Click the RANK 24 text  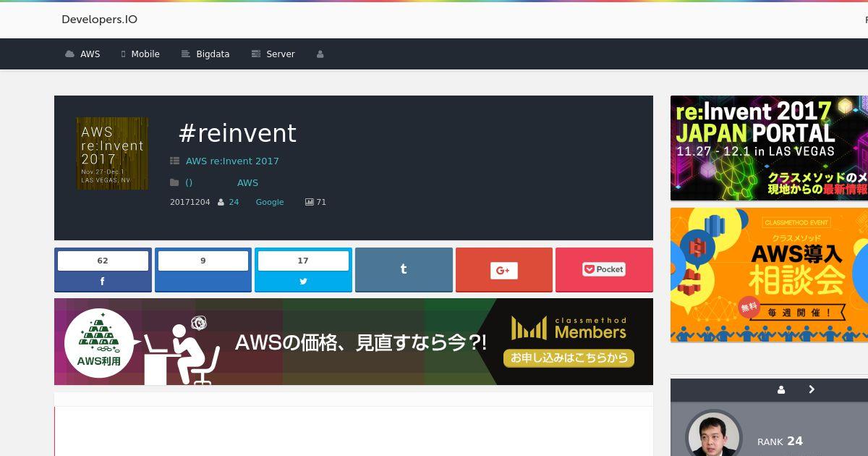[780, 442]
